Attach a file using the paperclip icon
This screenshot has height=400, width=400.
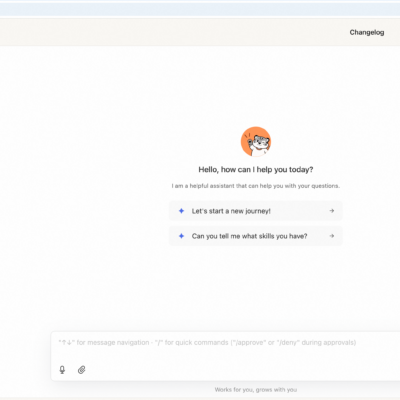pyautogui.click(x=82, y=370)
